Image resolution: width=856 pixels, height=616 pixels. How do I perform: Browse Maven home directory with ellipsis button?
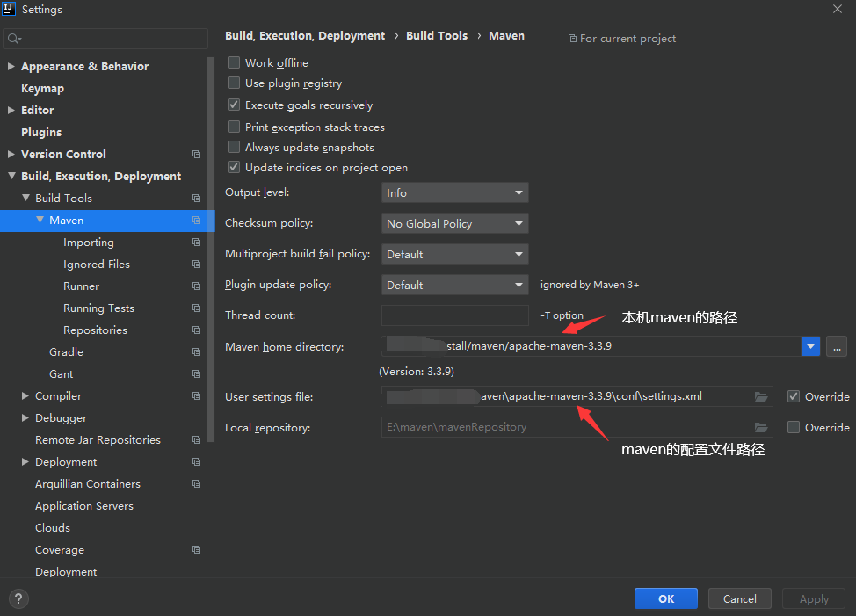pos(837,346)
